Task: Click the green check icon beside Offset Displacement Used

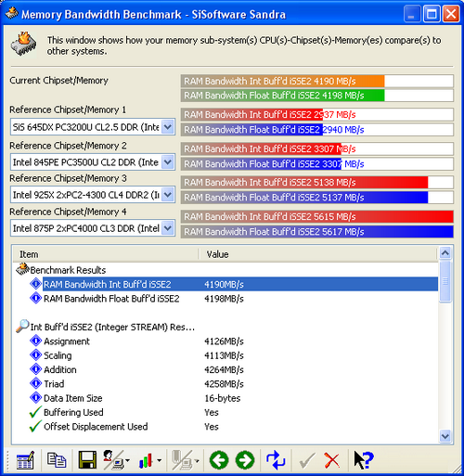Action: (35, 426)
